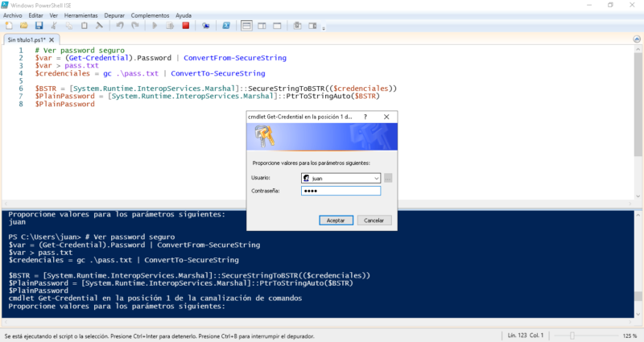Screen dimensions: 644x342
Task: Click the console pane vertical scrollbar thumb
Action: [x=638, y=296]
